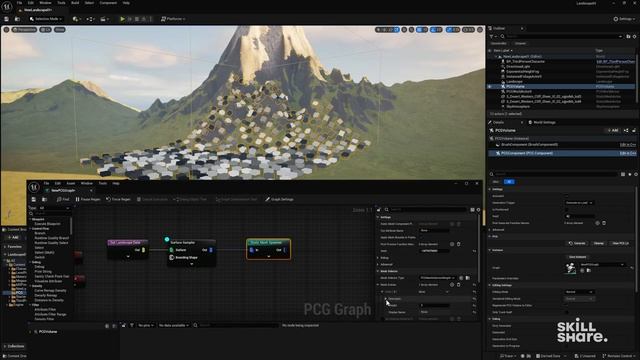Open the cinematics toolbar dropdown
Image resolution: width=640 pixels, height=360 pixels.
pyautogui.click(x=104, y=19)
